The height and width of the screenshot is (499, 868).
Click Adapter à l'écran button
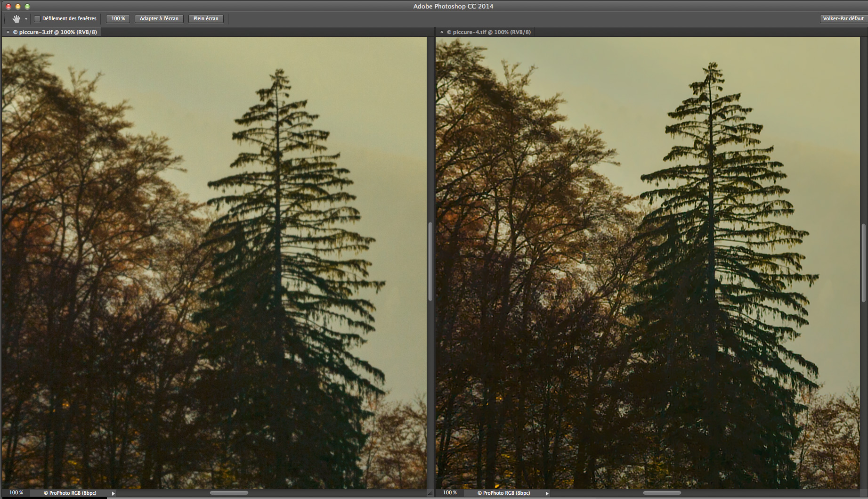point(159,19)
